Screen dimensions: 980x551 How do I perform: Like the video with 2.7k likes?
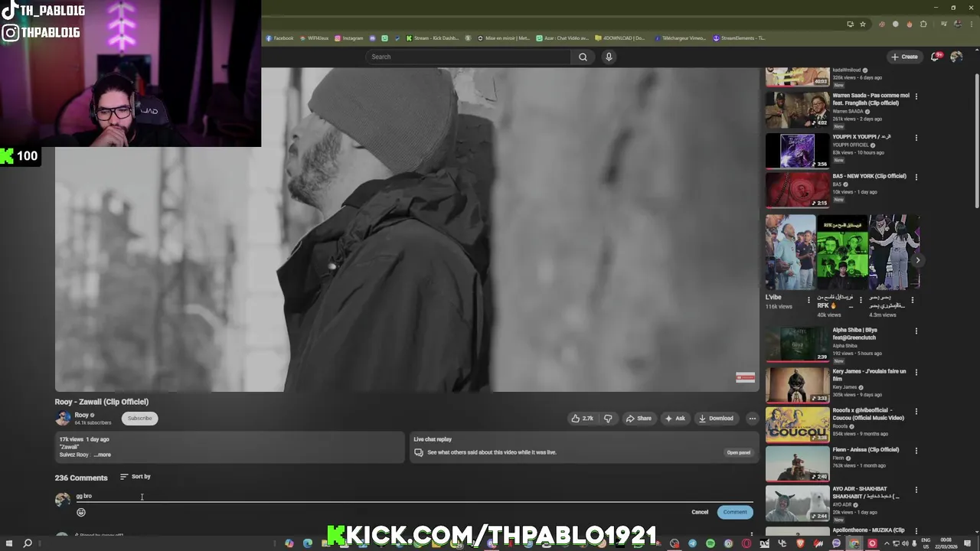582,419
